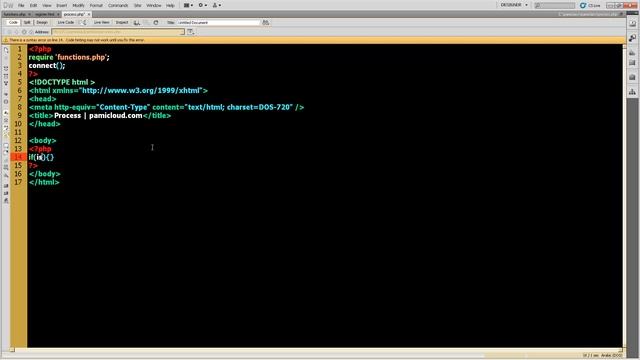Click the 'Process | pamicloud.com' title text
The height and width of the screenshot is (360, 640).
[x=98, y=116]
